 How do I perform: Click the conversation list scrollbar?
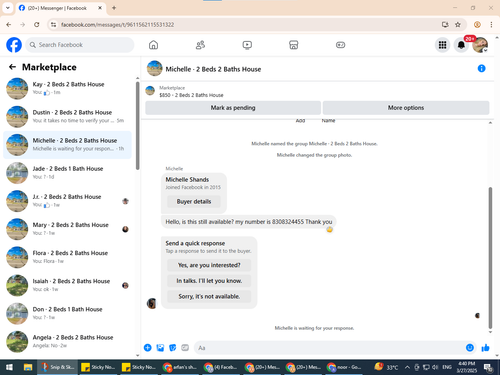point(138,125)
